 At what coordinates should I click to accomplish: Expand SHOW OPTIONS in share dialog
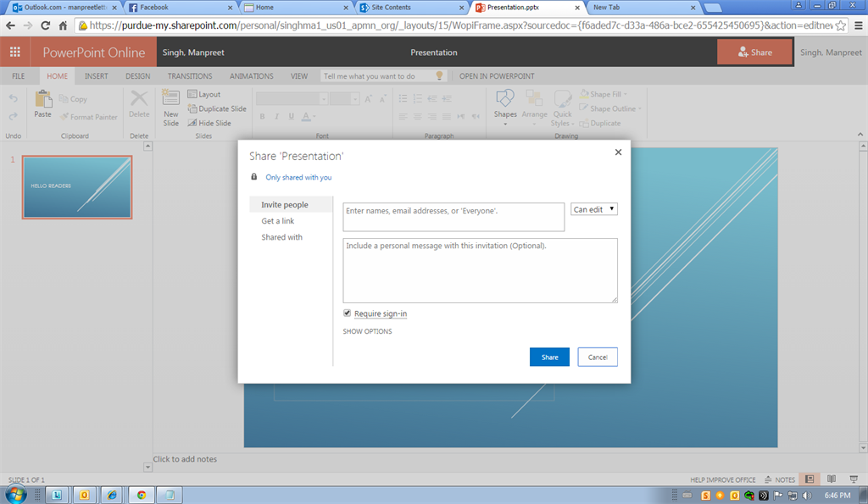point(367,331)
